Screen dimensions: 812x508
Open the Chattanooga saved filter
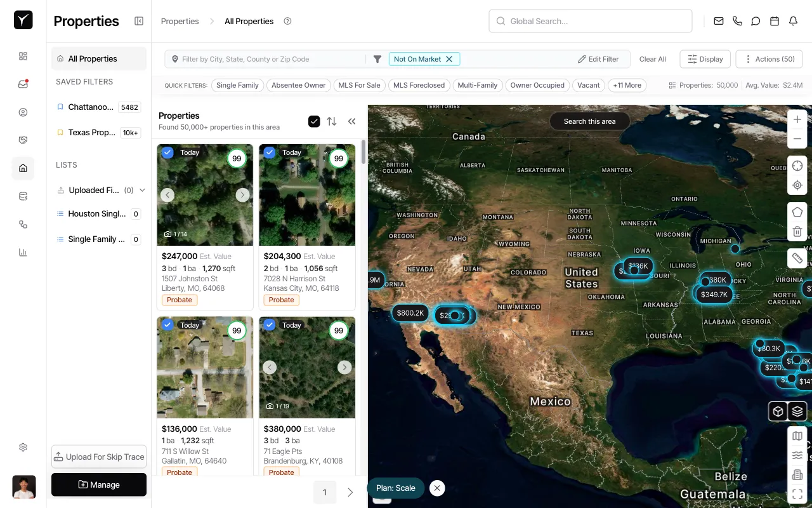[91, 107]
